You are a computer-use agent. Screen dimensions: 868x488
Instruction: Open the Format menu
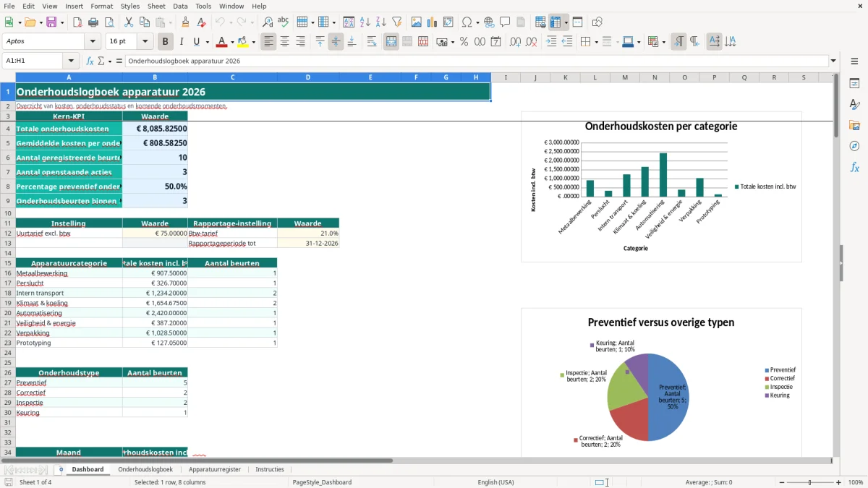101,6
